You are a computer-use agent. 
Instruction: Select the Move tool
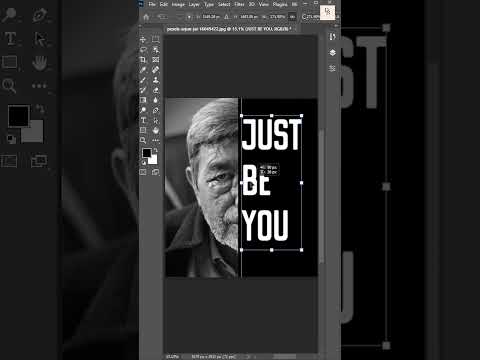[143, 40]
